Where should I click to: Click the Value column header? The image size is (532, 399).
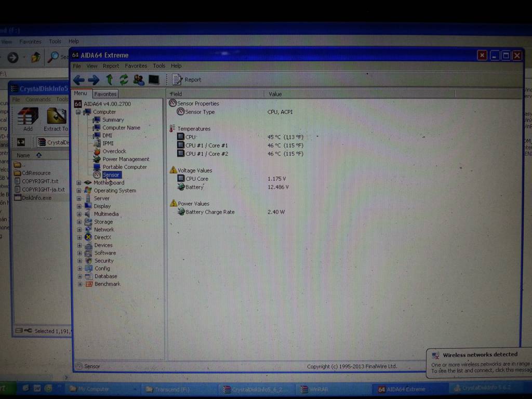360,94
